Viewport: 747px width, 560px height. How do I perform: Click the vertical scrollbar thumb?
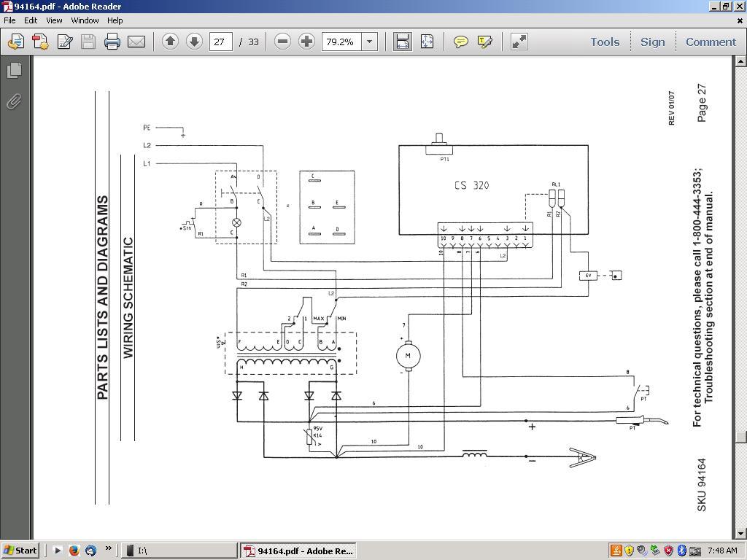point(740,437)
